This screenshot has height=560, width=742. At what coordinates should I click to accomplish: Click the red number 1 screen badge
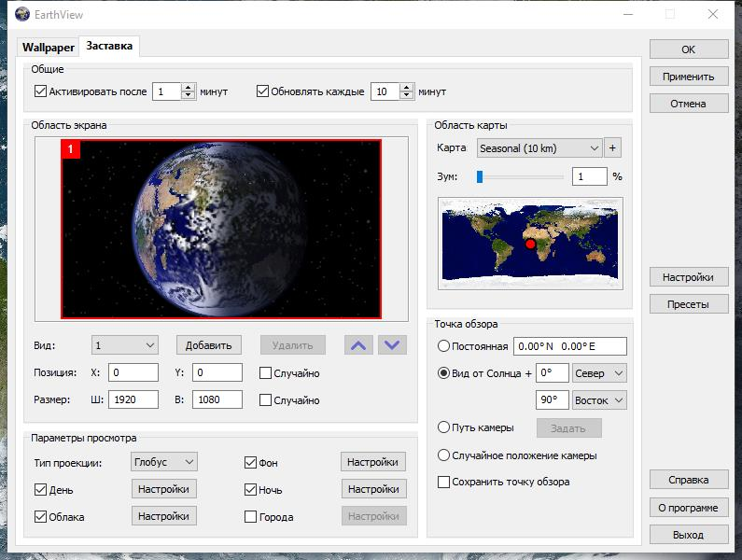click(70, 149)
